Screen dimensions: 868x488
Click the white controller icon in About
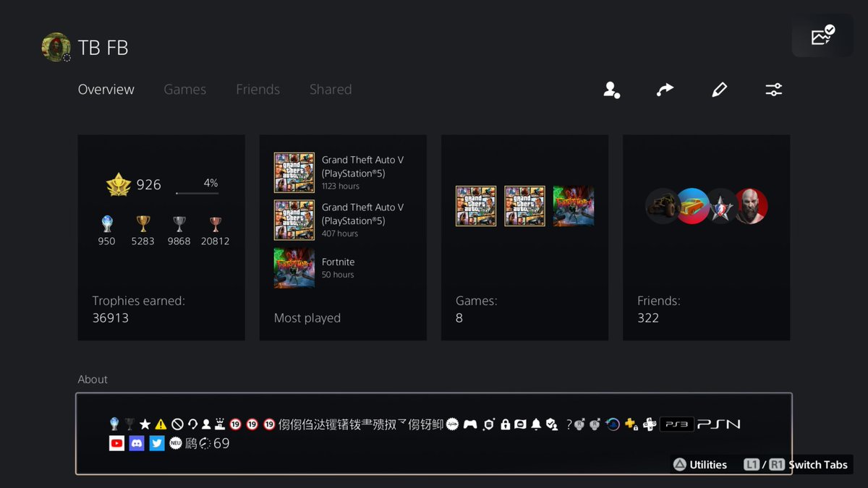coord(470,424)
